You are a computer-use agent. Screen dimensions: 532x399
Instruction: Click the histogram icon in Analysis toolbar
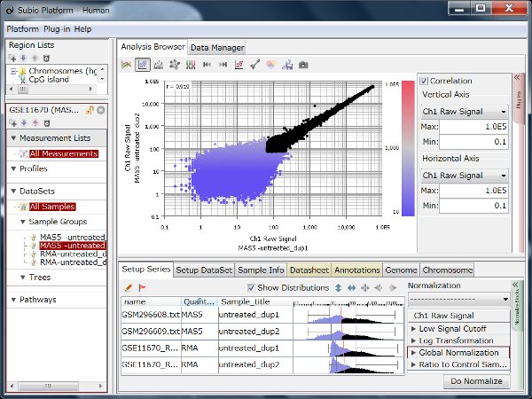coord(159,65)
